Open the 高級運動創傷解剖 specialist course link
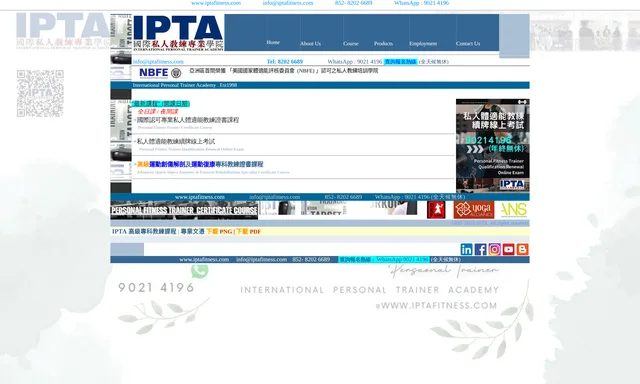Screen dimensions: 640x384 [200, 164]
